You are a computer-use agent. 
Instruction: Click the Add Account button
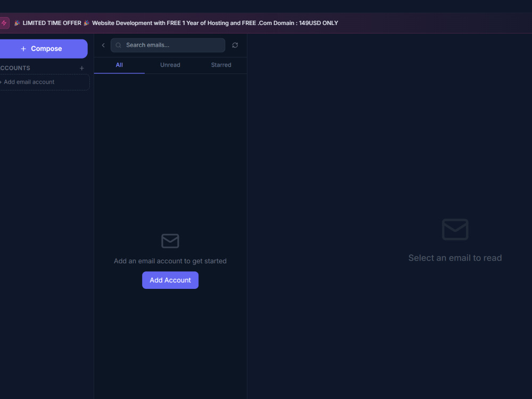pos(170,280)
